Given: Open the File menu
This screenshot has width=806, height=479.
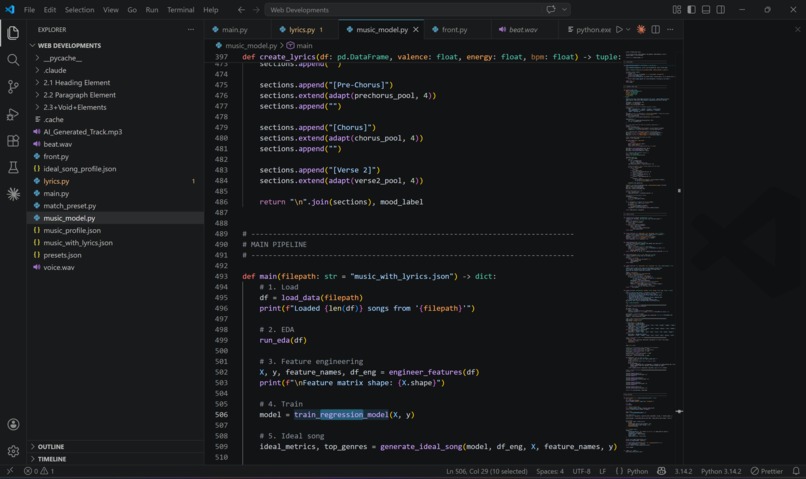Looking at the screenshot, I should tap(29, 10).
